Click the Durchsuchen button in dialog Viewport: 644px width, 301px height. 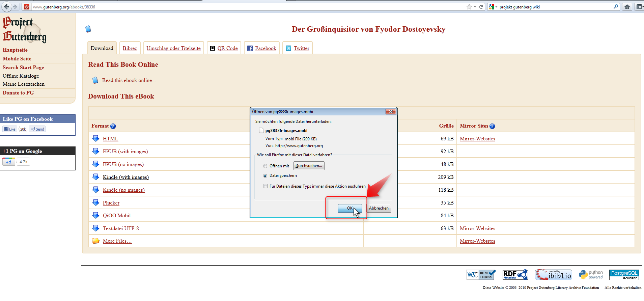click(309, 166)
